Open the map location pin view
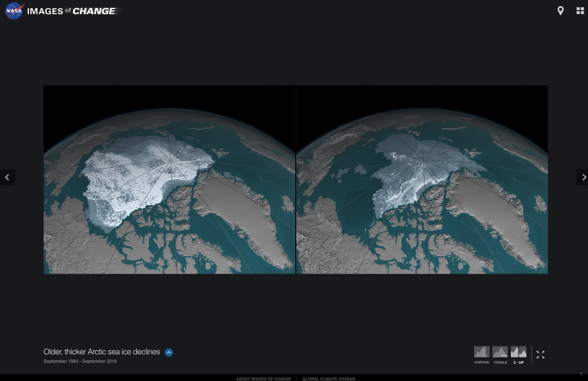Viewport: 588px width, 381px height. tap(560, 11)
